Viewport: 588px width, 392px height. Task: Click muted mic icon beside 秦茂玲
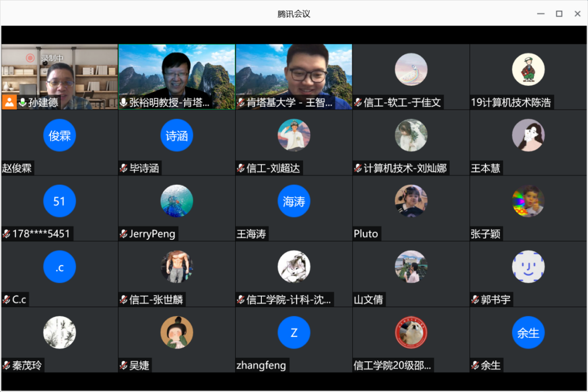tap(6, 365)
